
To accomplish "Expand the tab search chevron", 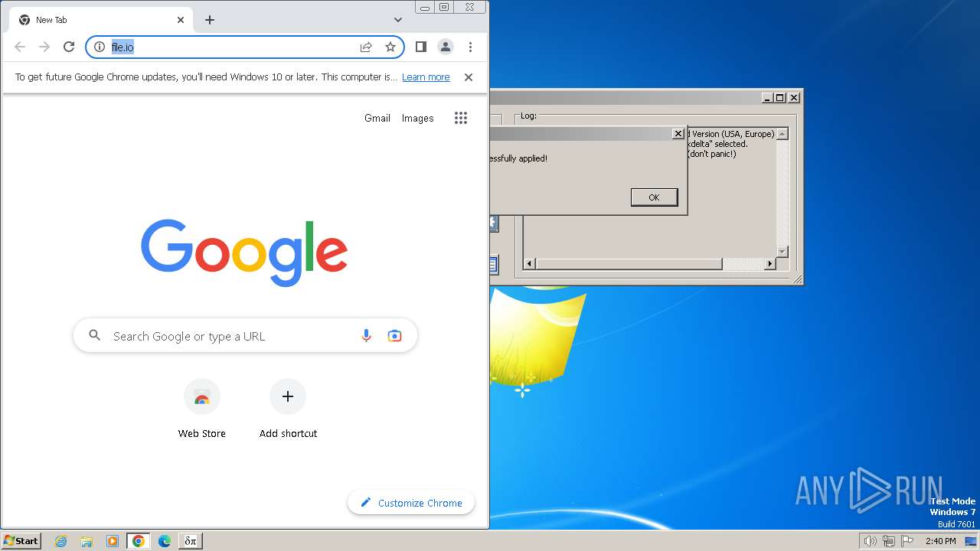I will coord(398,20).
